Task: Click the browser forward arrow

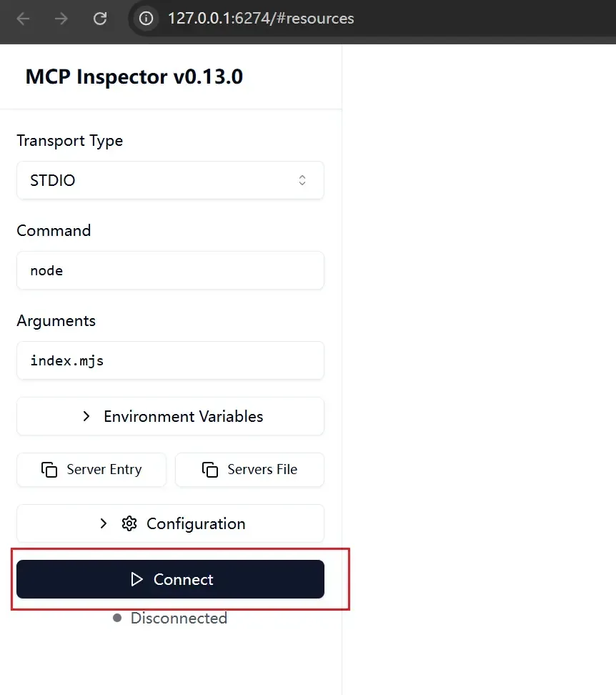Action: pyautogui.click(x=61, y=19)
